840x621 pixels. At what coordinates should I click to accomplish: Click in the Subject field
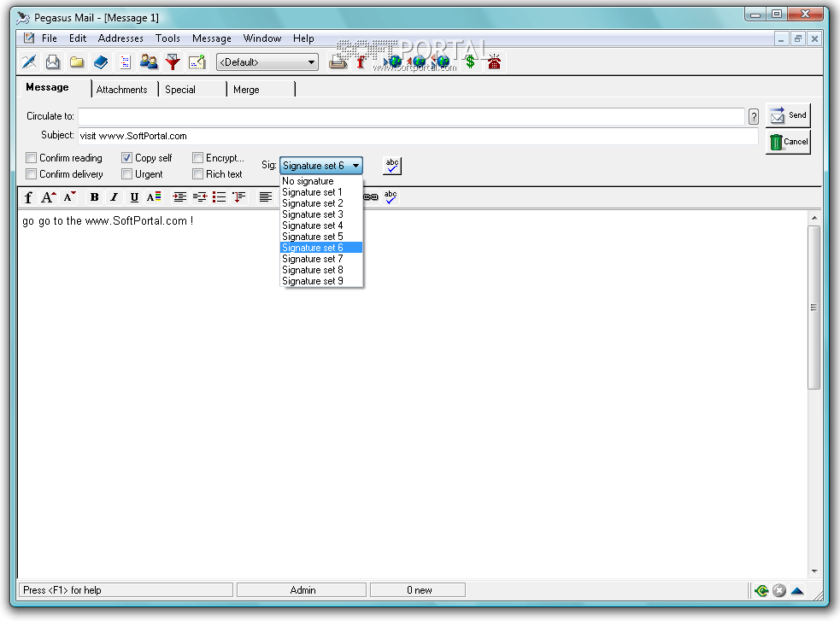click(418, 136)
